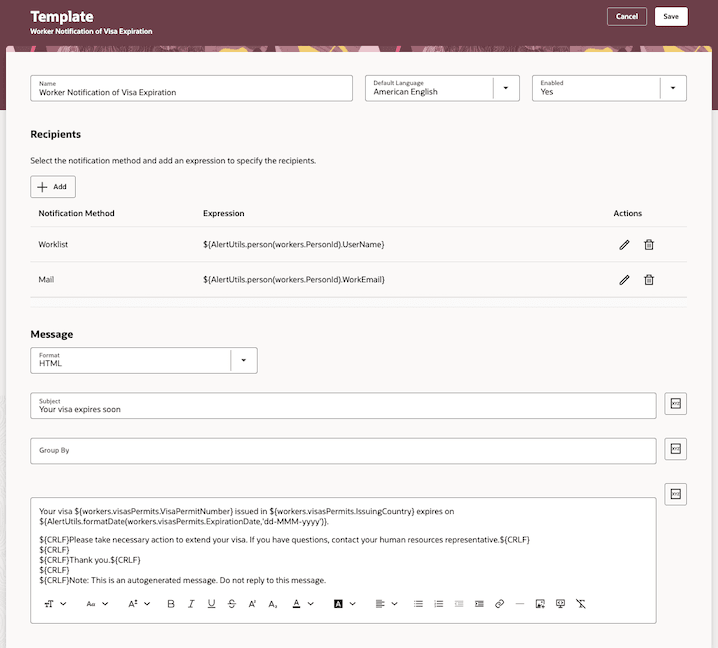Delete the Worklist recipient row
The image size is (718, 648).
pyautogui.click(x=649, y=245)
